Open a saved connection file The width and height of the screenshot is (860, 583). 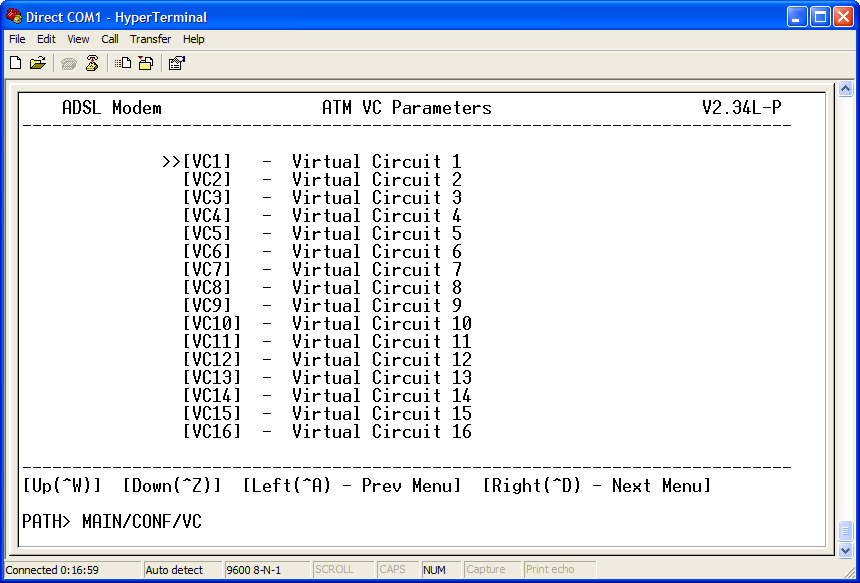38,62
